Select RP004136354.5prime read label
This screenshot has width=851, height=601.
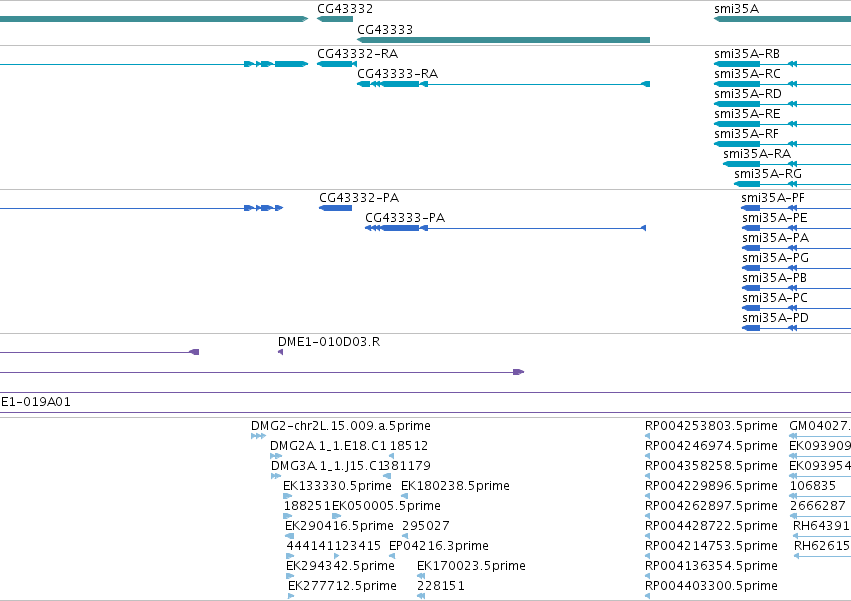tap(711, 566)
